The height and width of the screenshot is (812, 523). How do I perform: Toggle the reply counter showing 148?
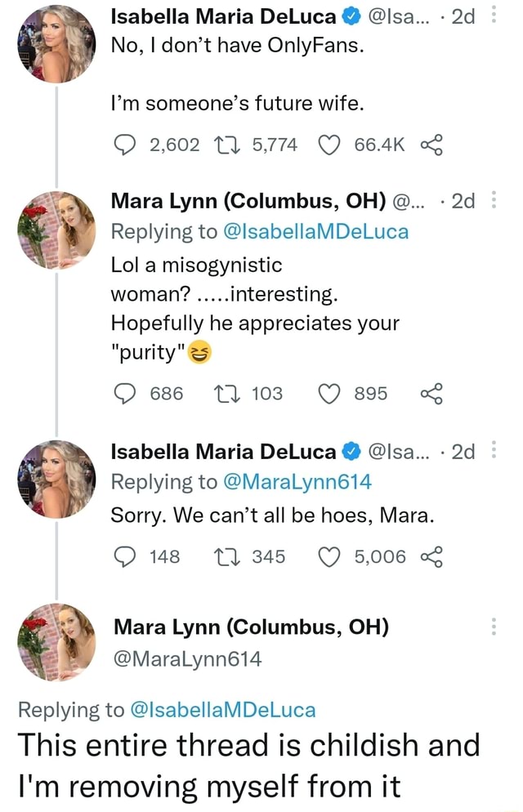124,556
